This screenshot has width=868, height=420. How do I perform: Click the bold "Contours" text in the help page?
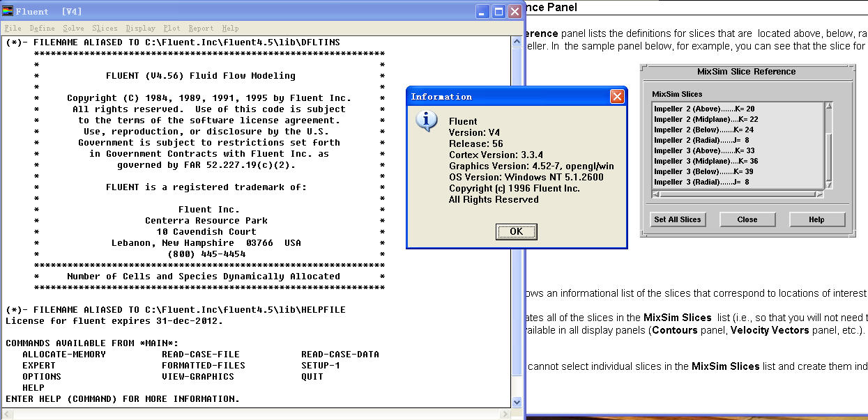(x=675, y=330)
